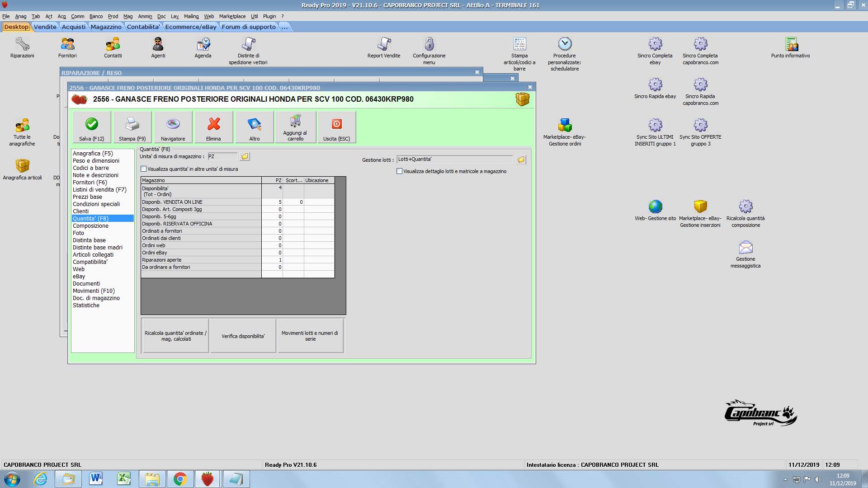Image resolution: width=868 pixels, height=488 pixels.
Task: Open the Punto informativo icon
Action: pos(791,47)
